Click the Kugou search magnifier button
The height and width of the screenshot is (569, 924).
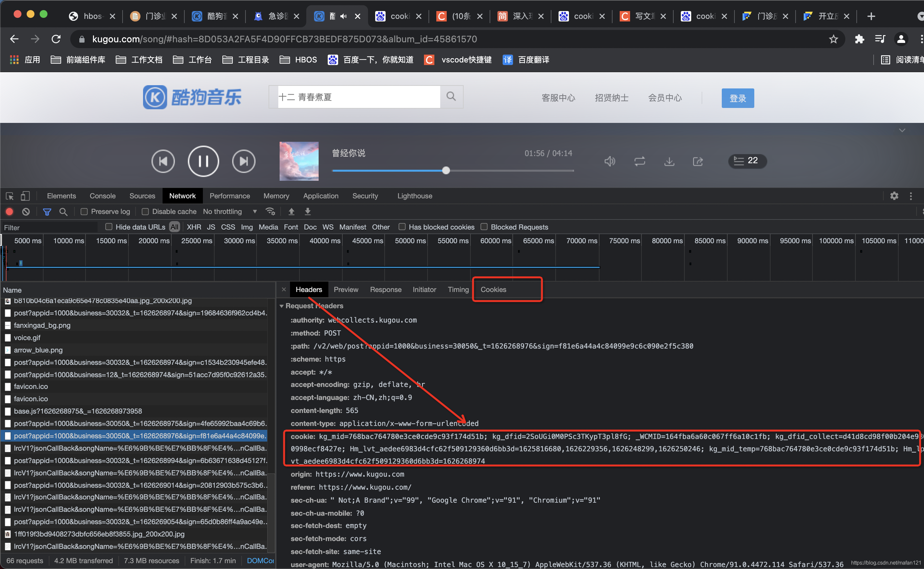tap(452, 97)
